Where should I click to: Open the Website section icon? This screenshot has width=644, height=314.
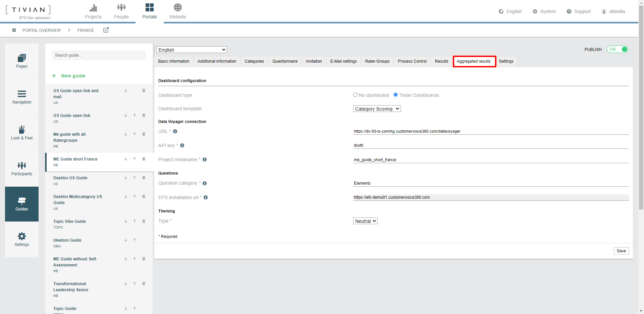[x=178, y=7]
